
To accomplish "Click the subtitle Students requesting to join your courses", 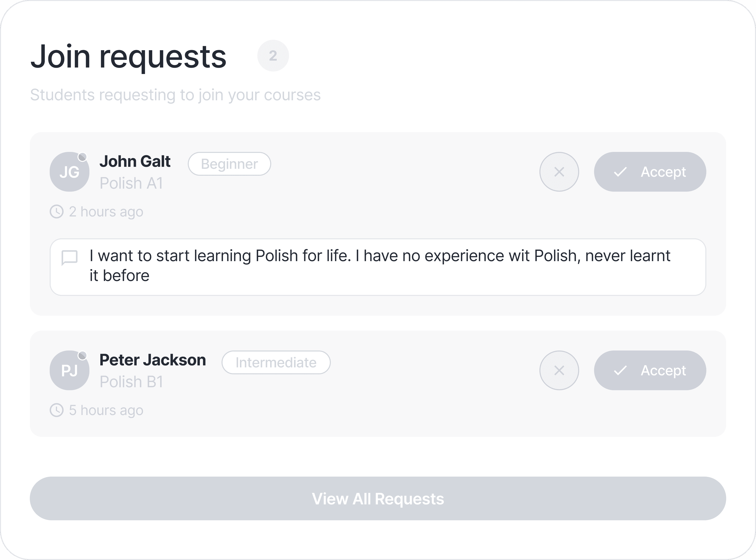I will coord(175,95).
